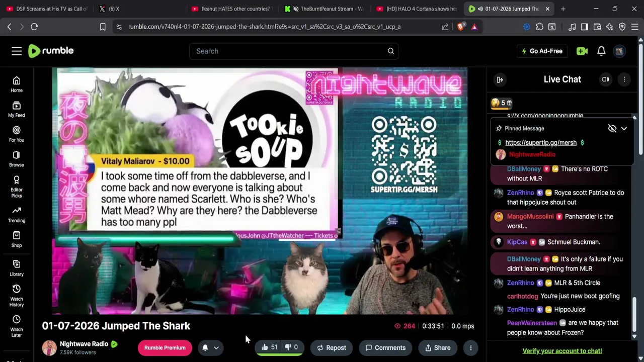Collapse the Live Chat panel

click(x=500, y=79)
